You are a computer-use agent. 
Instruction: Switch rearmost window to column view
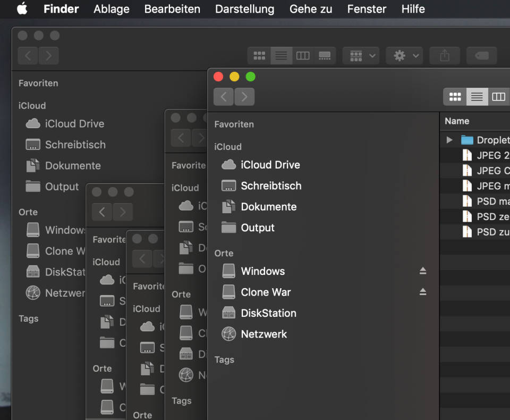coord(303,56)
